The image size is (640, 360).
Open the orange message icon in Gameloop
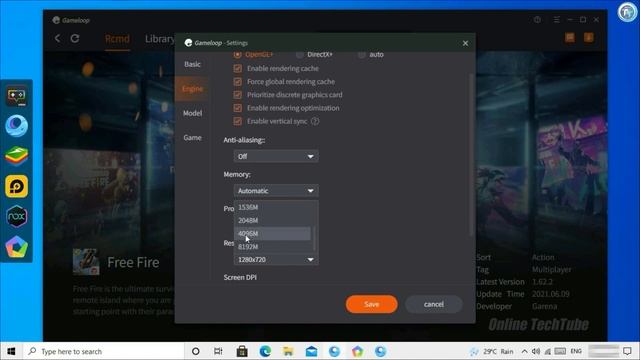(x=570, y=38)
